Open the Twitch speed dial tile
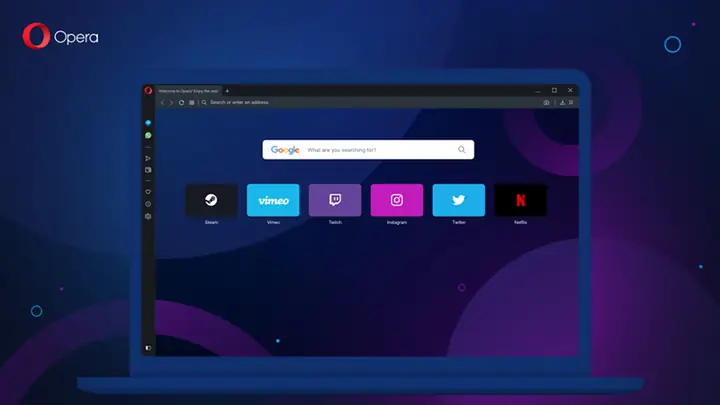Screen dimensions: 720x405 [335, 200]
